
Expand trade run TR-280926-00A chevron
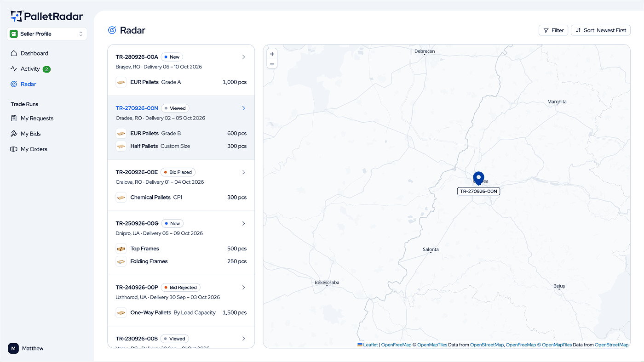pyautogui.click(x=244, y=57)
